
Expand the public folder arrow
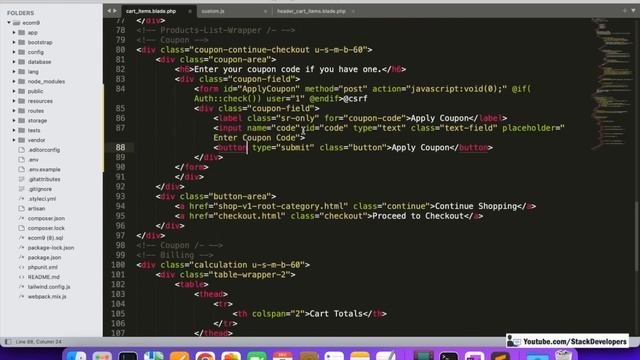click(x=14, y=91)
